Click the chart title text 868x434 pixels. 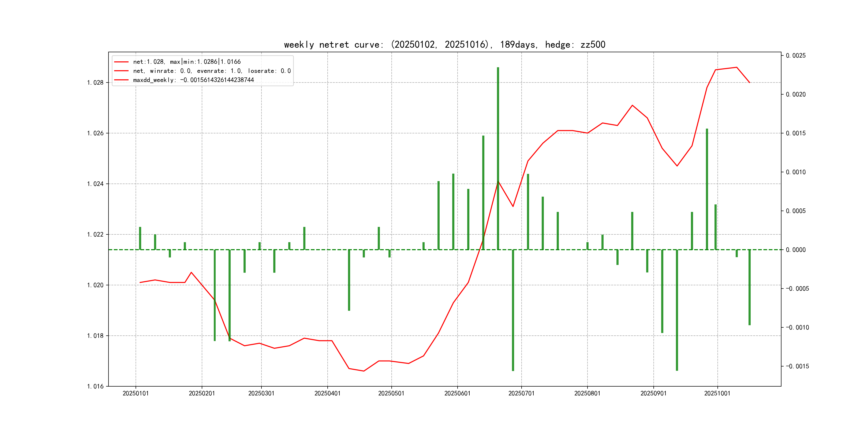click(444, 44)
